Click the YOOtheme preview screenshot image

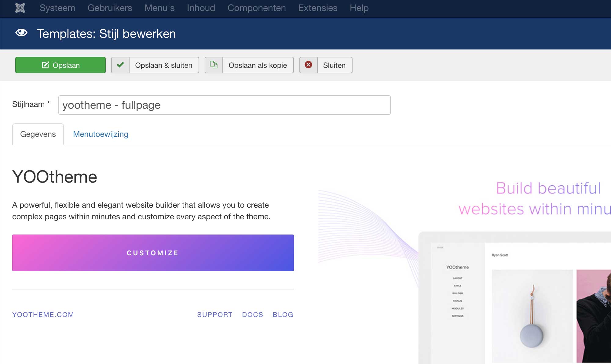pyautogui.click(x=515, y=298)
